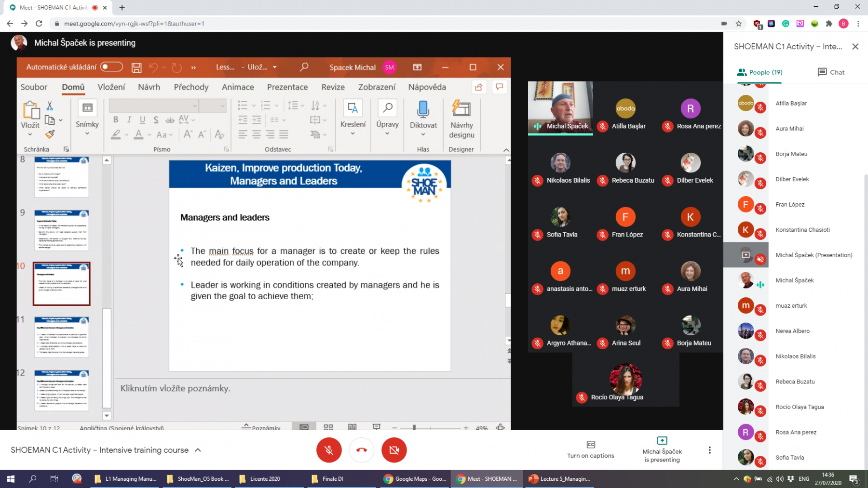The image size is (868, 488).
Task: Select People (19) tab
Action: [759, 72]
